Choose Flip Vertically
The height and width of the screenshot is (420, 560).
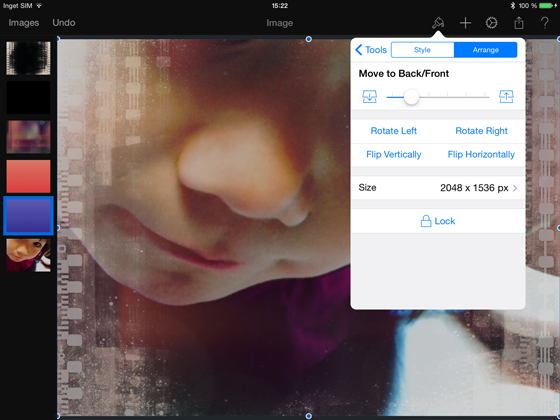(x=394, y=154)
